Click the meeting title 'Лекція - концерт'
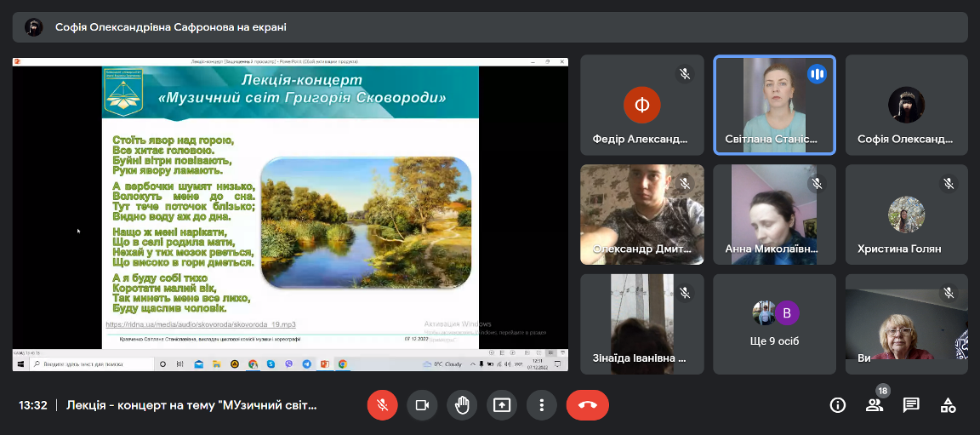The image size is (980, 435). point(191,405)
